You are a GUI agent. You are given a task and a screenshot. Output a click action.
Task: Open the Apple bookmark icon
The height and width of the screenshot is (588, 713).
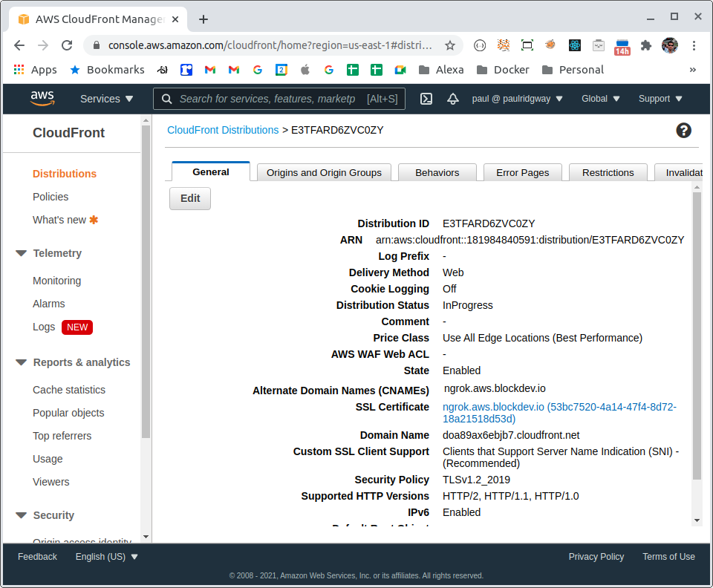coord(305,70)
